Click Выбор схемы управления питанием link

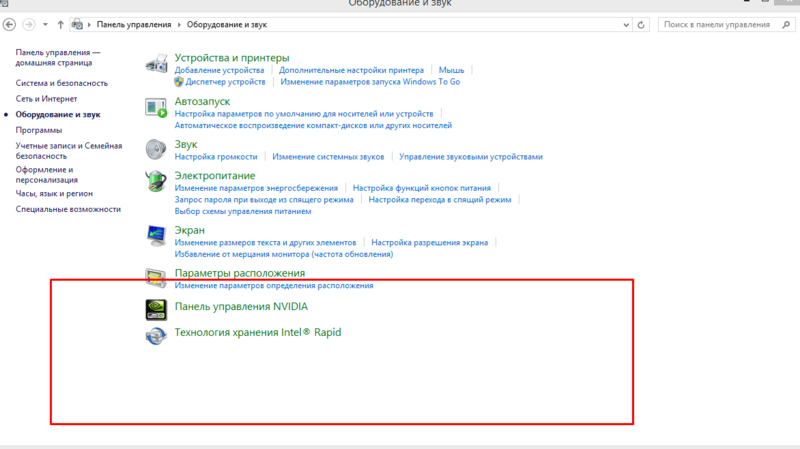point(243,211)
